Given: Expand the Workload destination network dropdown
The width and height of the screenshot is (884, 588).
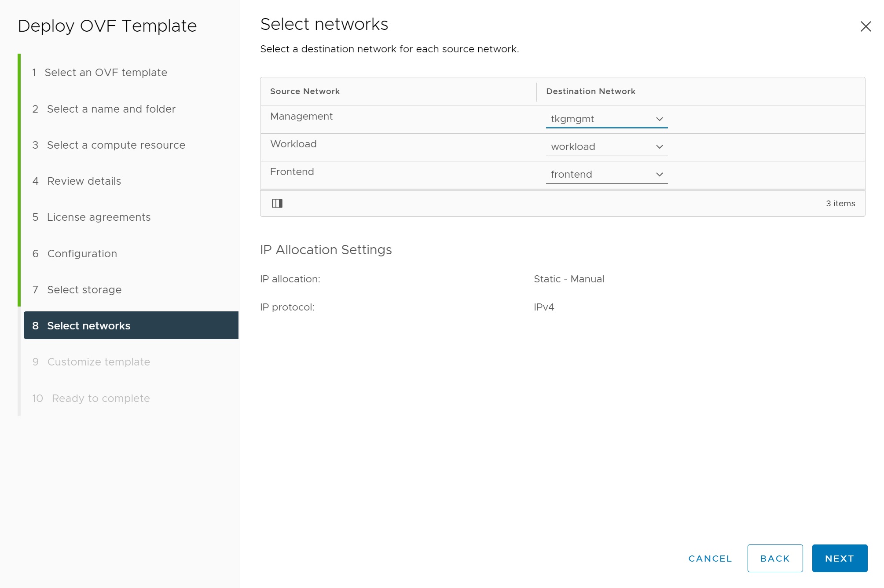Looking at the screenshot, I should pyautogui.click(x=606, y=147).
